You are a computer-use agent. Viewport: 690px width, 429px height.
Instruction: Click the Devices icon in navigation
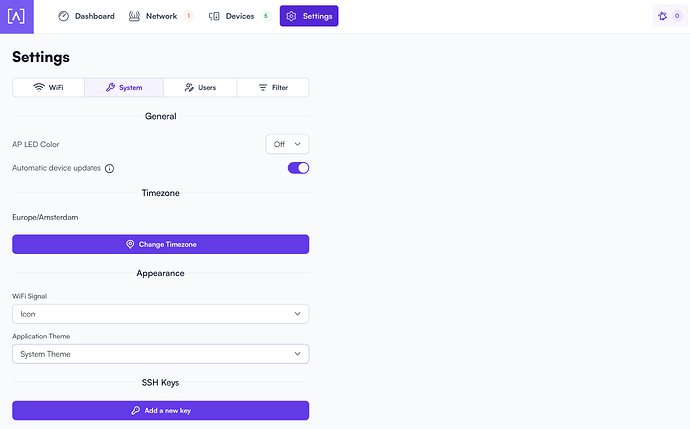click(x=214, y=16)
